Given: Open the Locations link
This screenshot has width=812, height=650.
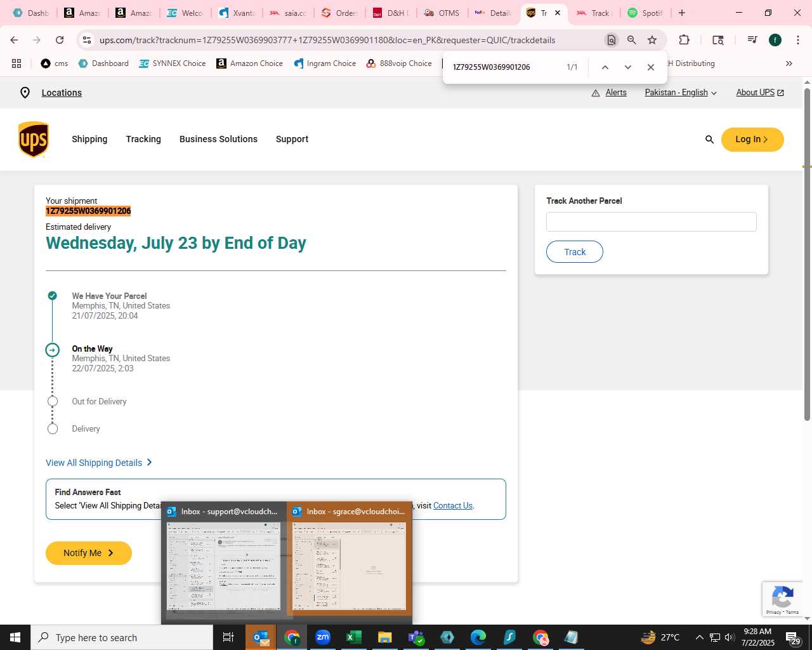Looking at the screenshot, I should [62, 93].
